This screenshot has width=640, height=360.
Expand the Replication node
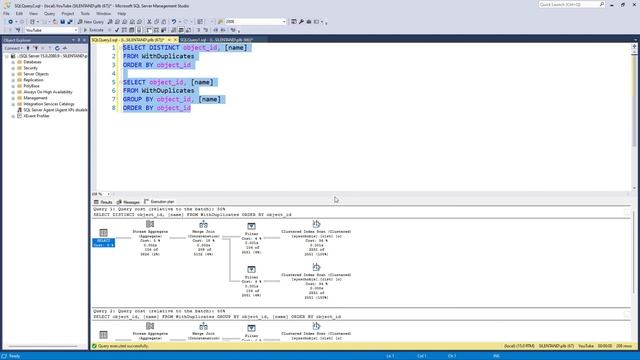click(13, 80)
